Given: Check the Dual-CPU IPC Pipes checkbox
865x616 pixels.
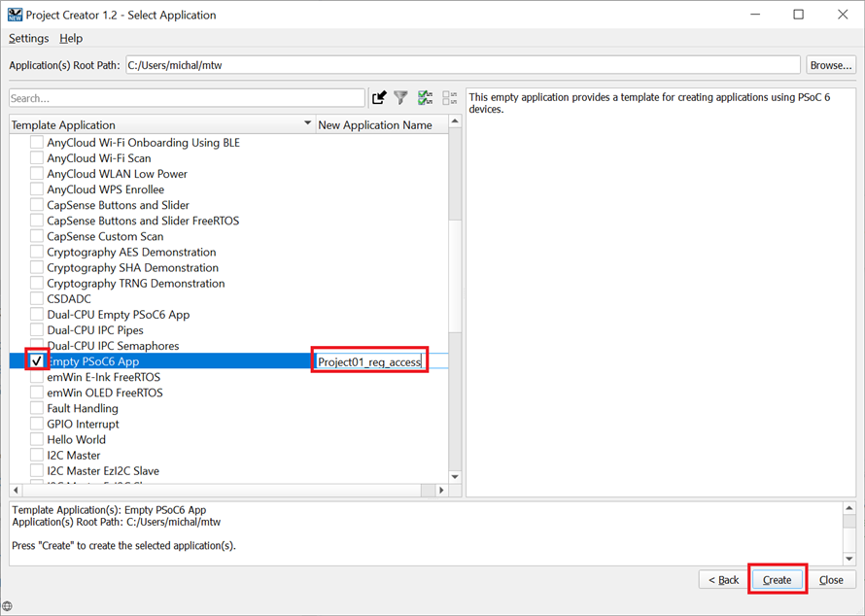Looking at the screenshot, I should [36, 330].
